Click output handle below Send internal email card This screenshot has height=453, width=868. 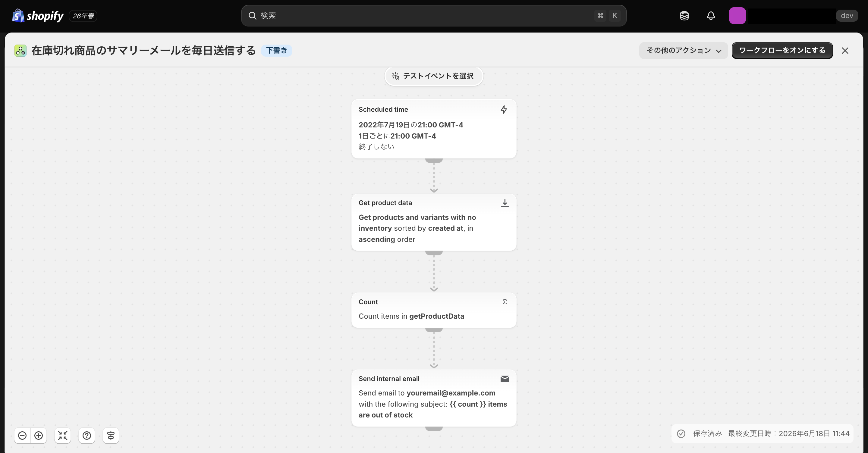coord(434,429)
